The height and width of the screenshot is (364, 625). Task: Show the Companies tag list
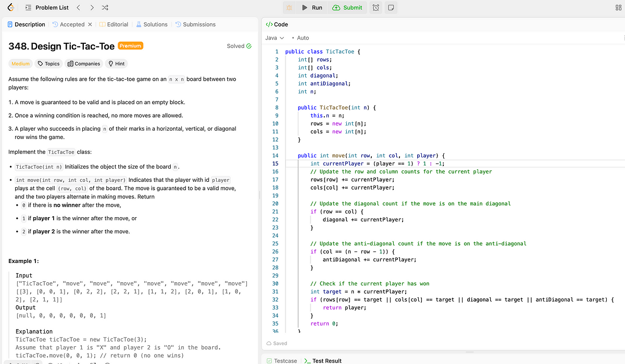[84, 64]
